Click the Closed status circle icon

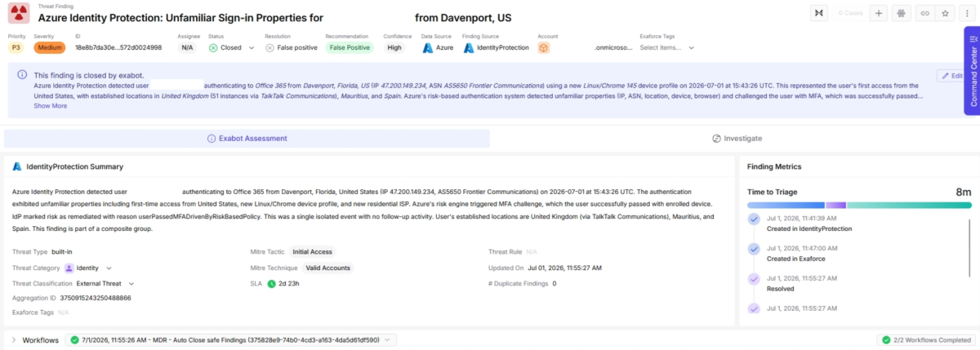tap(213, 48)
